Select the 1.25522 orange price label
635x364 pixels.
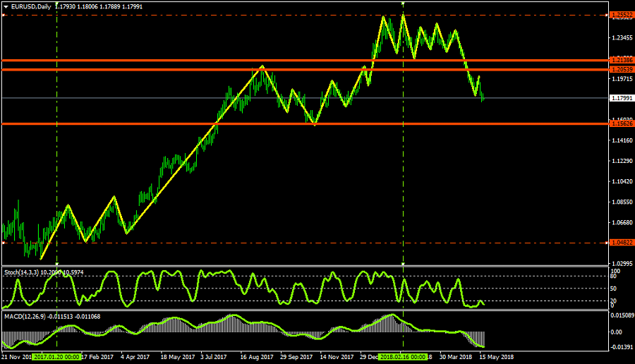coord(622,15)
